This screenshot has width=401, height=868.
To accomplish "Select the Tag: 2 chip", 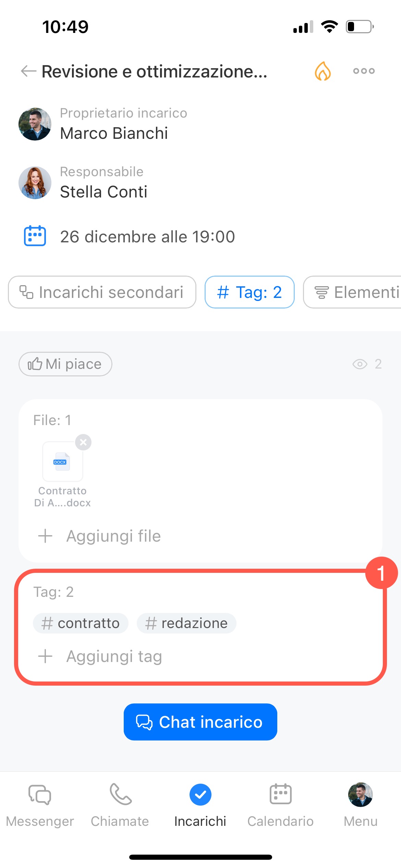I will pyautogui.click(x=250, y=292).
